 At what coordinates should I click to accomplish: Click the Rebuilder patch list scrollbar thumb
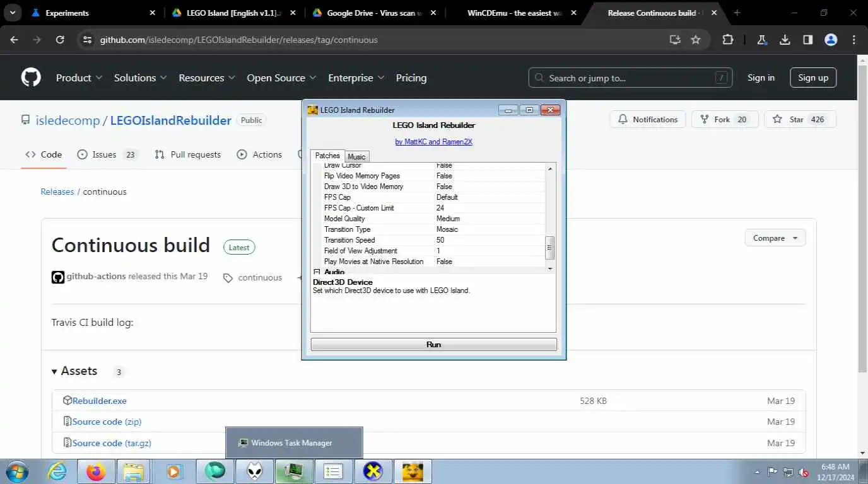pos(550,248)
